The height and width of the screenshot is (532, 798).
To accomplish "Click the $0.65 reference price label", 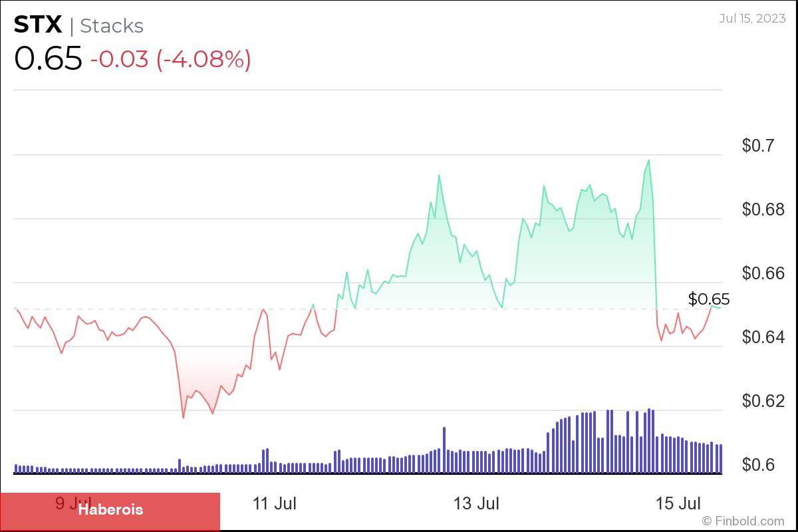I will 709,299.
